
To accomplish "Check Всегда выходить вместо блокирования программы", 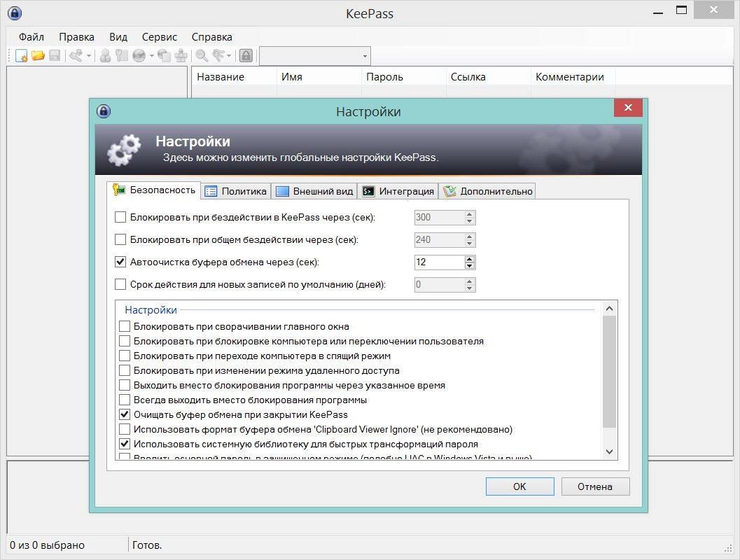I will coord(125,400).
